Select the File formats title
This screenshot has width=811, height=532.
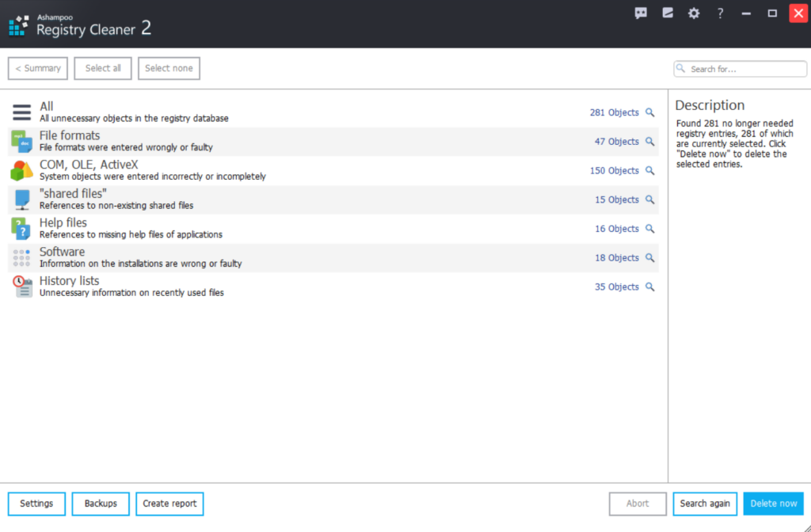click(70, 135)
